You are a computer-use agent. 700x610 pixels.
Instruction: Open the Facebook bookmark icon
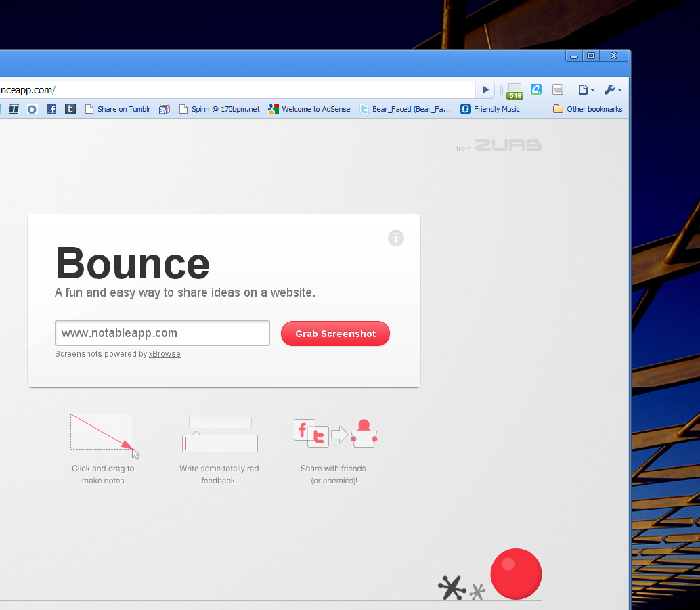point(51,109)
